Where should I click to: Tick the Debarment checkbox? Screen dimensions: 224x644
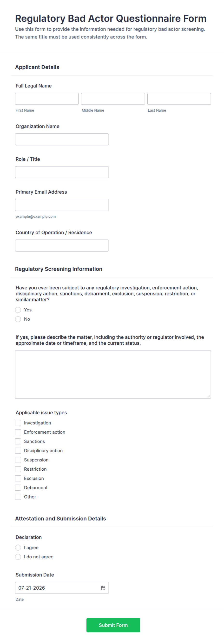click(18, 487)
